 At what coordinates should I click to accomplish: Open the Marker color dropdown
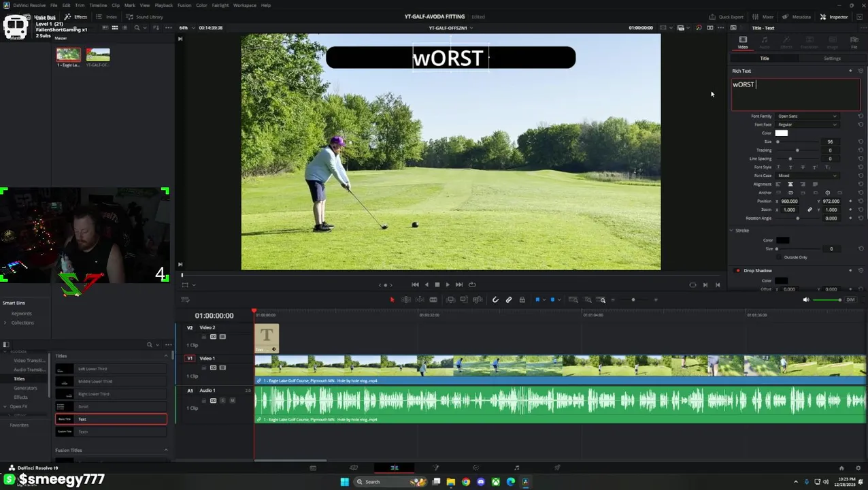coord(558,300)
